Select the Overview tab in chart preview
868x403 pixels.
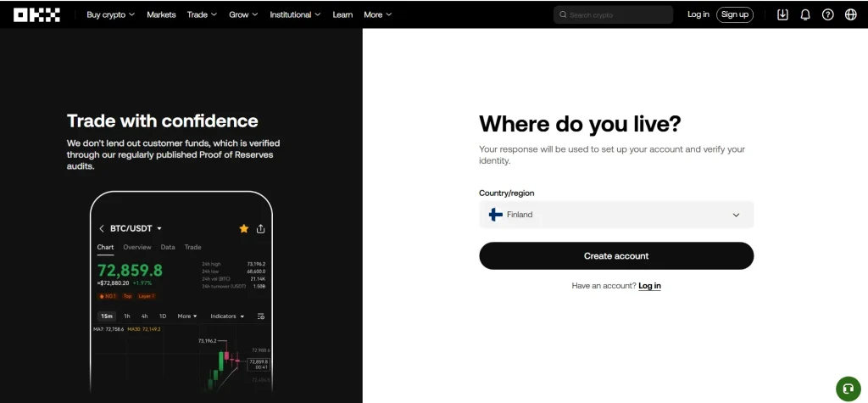[x=137, y=247]
